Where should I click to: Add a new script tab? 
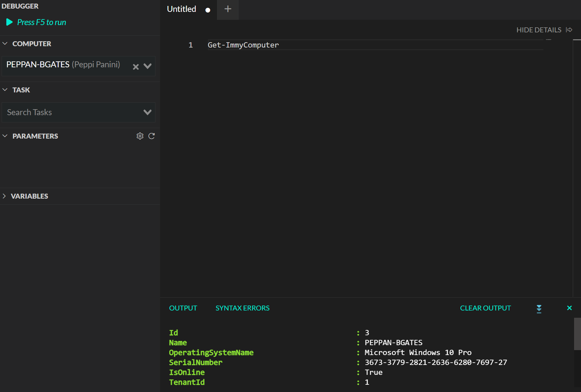tap(228, 9)
